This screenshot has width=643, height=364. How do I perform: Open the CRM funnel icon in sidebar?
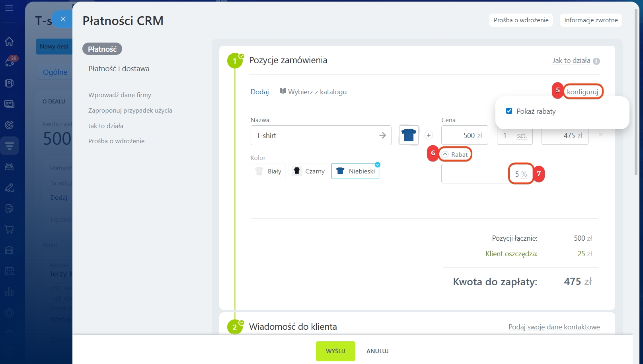[9, 146]
